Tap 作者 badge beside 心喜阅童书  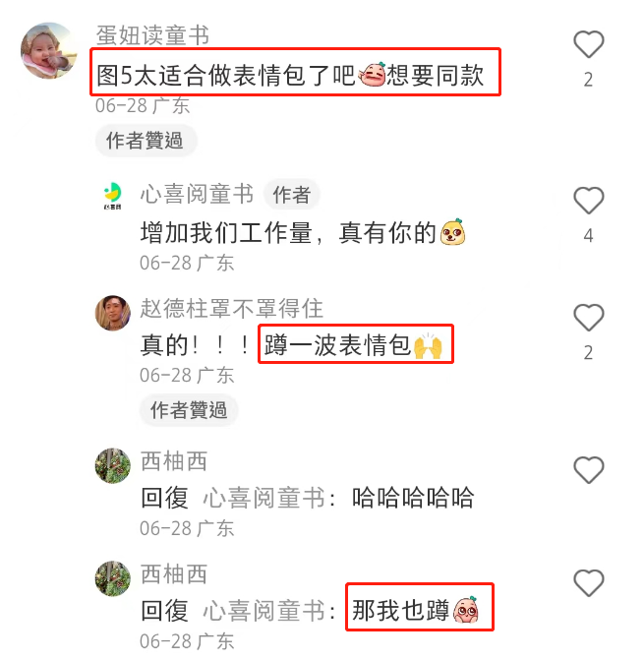pyautogui.click(x=292, y=195)
